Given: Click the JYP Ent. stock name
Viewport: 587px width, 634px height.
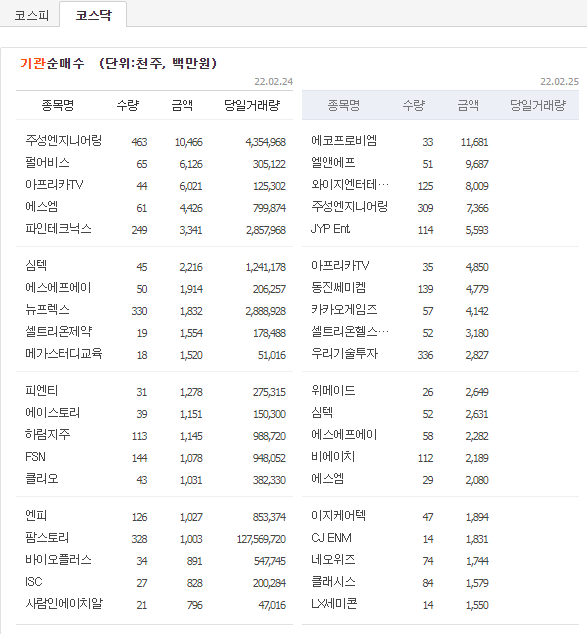Looking at the screenshot, I should 330,228.
